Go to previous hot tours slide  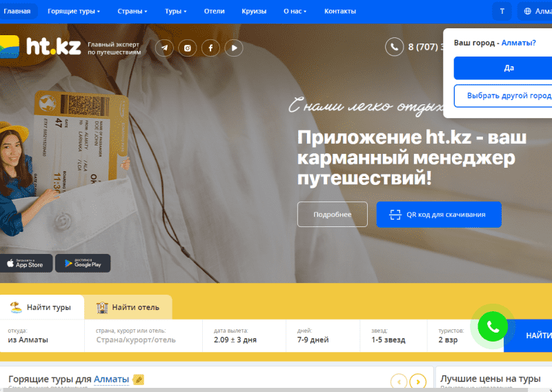[399, 382]
